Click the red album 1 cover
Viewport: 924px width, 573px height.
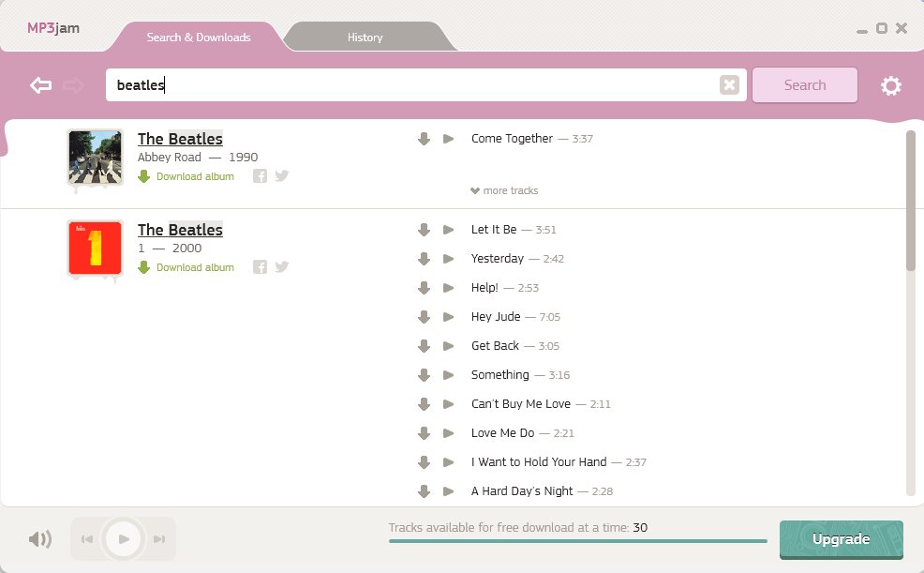(x=95, y=249)
